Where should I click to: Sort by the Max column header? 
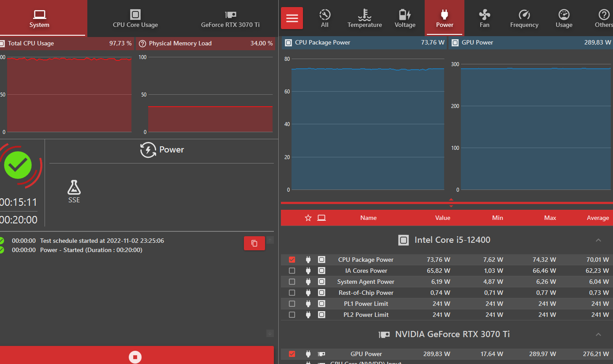(550, 218)
